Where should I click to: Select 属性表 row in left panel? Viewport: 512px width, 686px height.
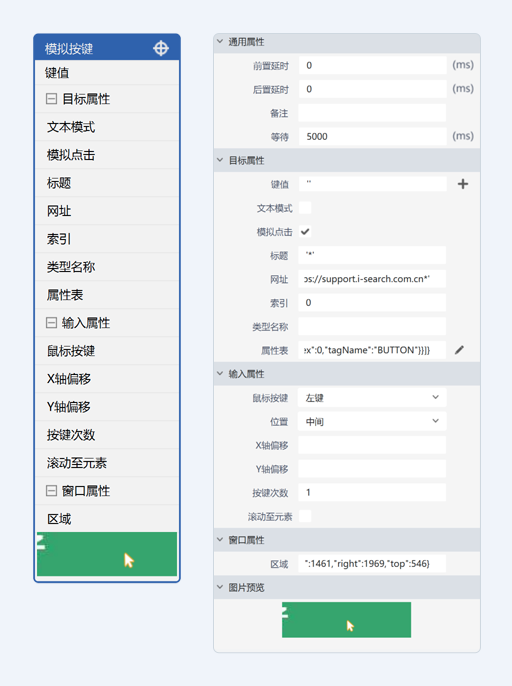point(107,295)
